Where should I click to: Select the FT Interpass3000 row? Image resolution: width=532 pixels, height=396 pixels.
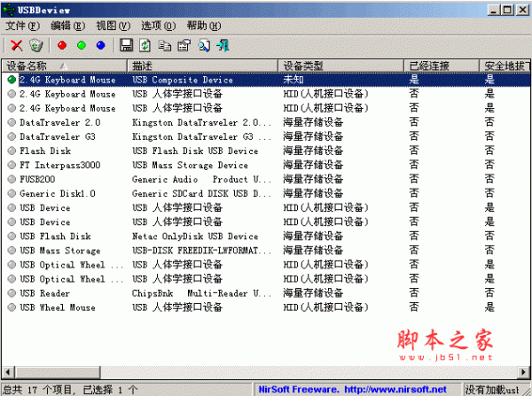(266, 165)
